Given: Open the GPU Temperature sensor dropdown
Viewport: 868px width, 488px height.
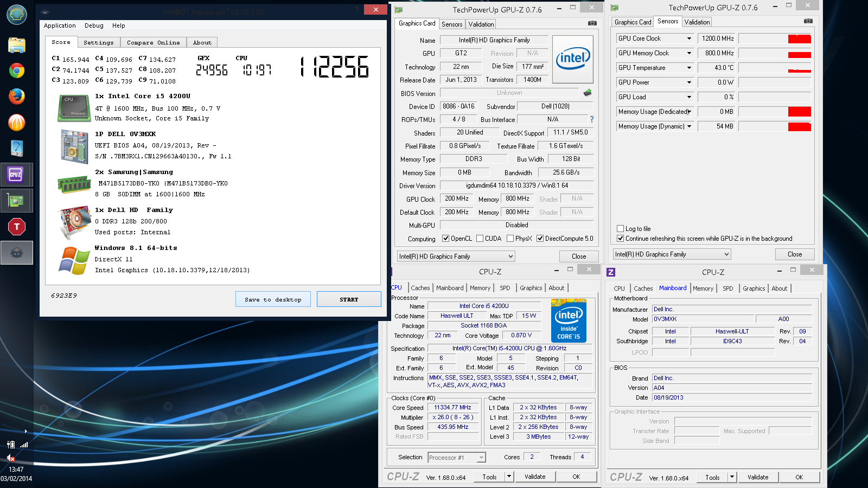Looking at the screenshot, I should (689, 68).
